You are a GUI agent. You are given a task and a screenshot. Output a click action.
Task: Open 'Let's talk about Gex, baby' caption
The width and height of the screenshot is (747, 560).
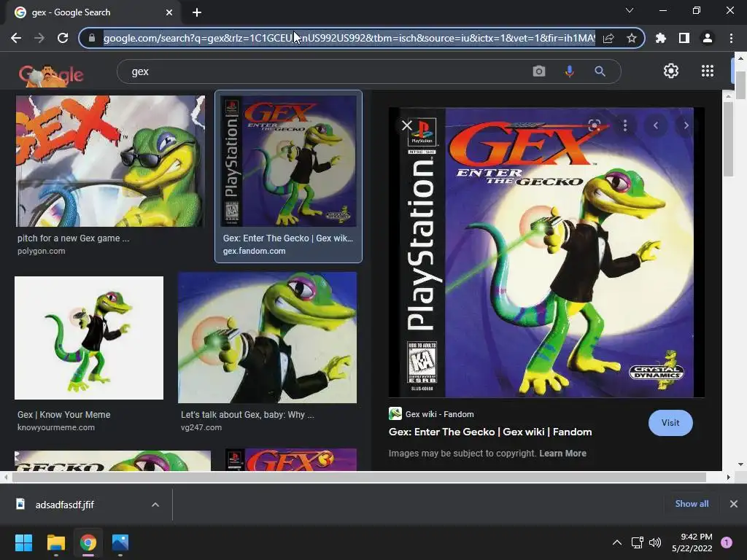coord(247,415)
